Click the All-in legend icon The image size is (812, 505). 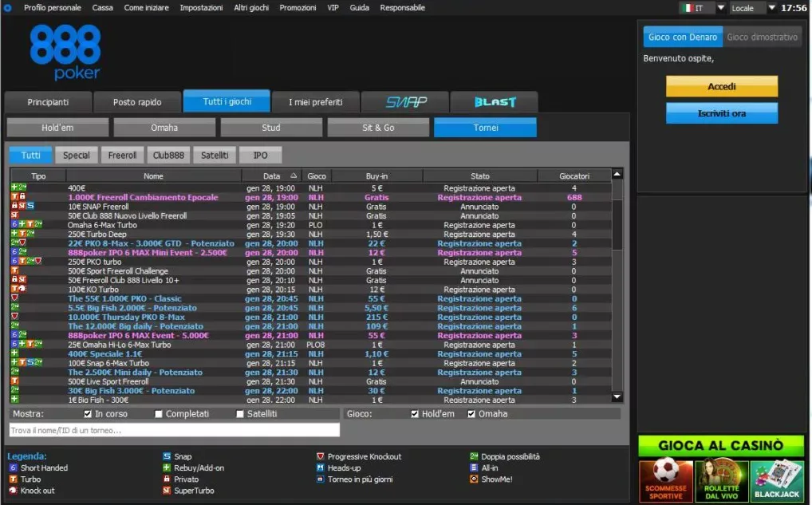pyautogui.click(x=473, y=468)
